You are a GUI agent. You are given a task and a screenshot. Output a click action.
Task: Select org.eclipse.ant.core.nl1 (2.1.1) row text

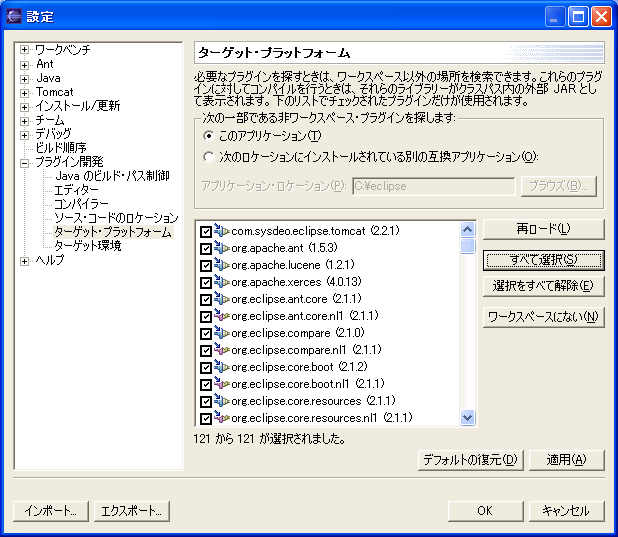pyautogui.click(x=305, y=316)
